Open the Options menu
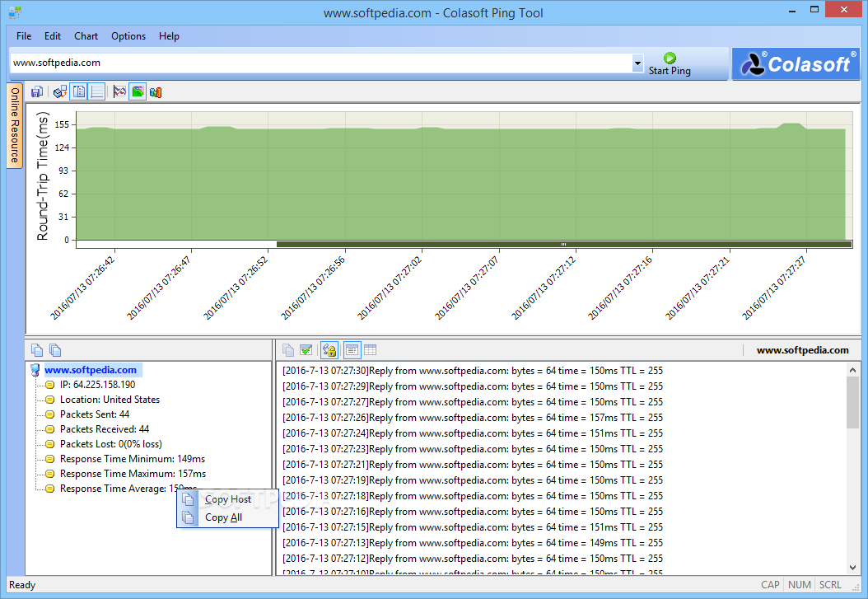 click(x=128, y=36)
